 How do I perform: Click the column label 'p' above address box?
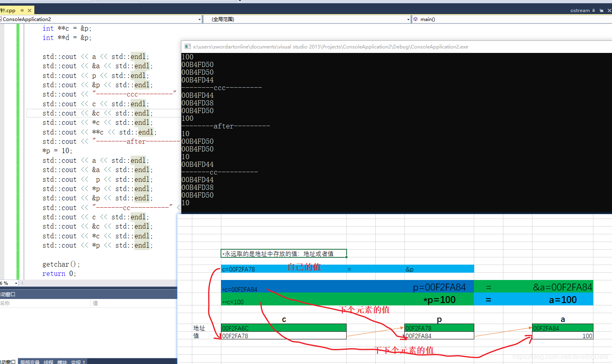[439, 320]
